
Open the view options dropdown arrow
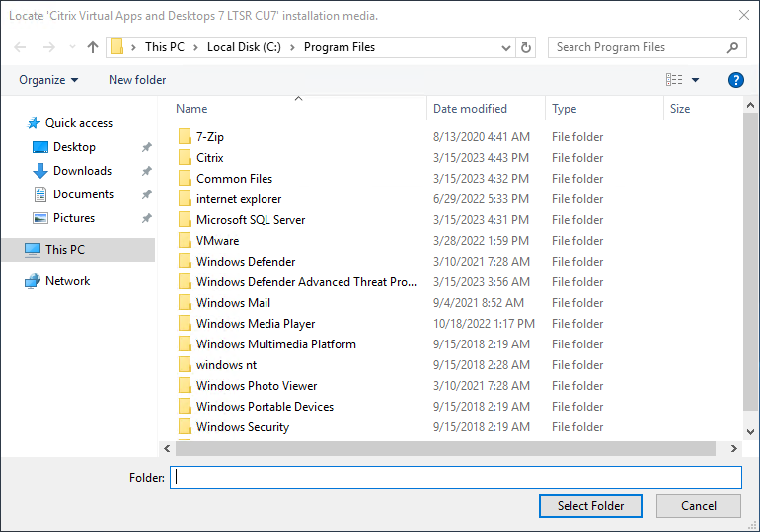(695, 80)
